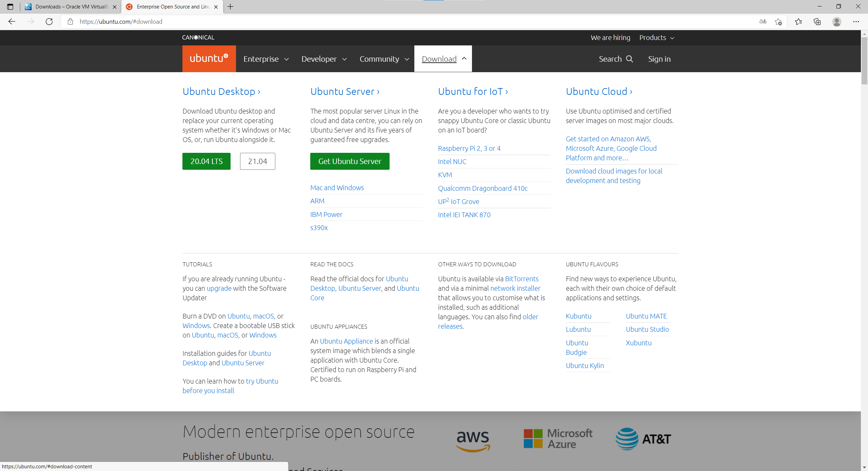The width and height of the screenshot is (868, 471).
Task: Expand the Enterprise dropdown menu
Action: point(266,59)
